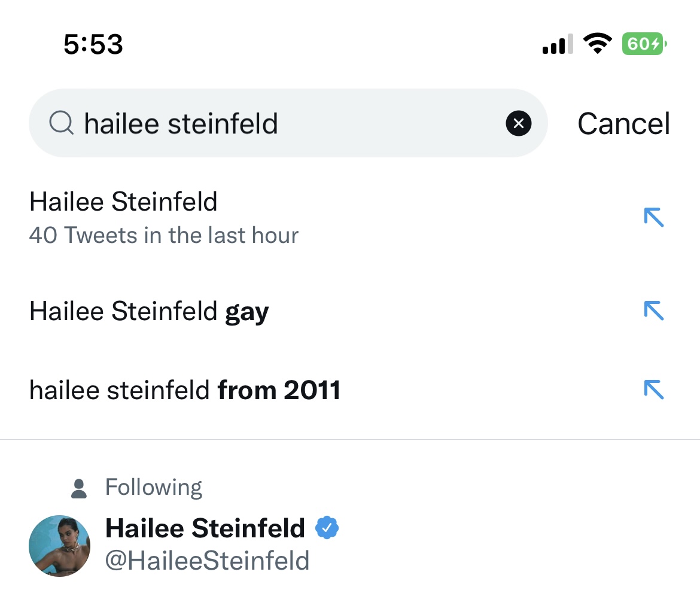Viewport: 700px width, 593px height.
Task: Fill search with 'Hailee Steinfeld' arrow icon
Action: 654,217
